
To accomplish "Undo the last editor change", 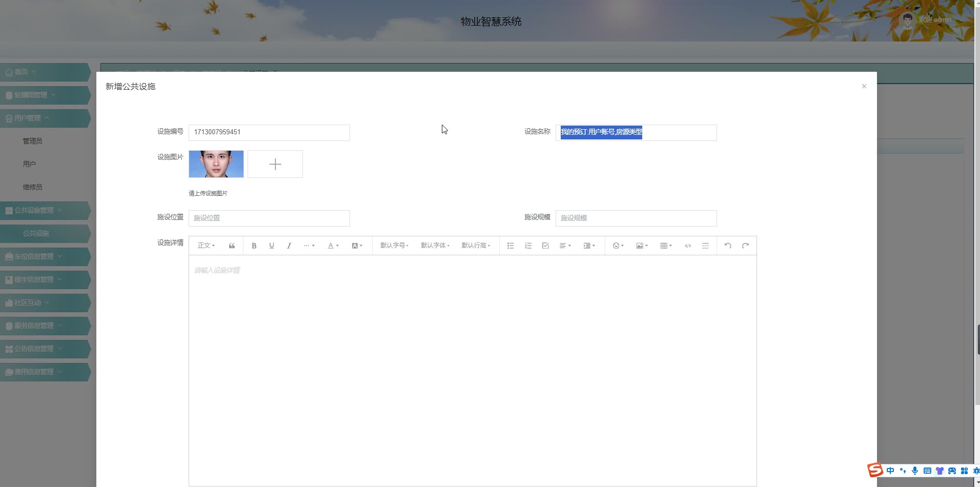I will pos(728,246).
